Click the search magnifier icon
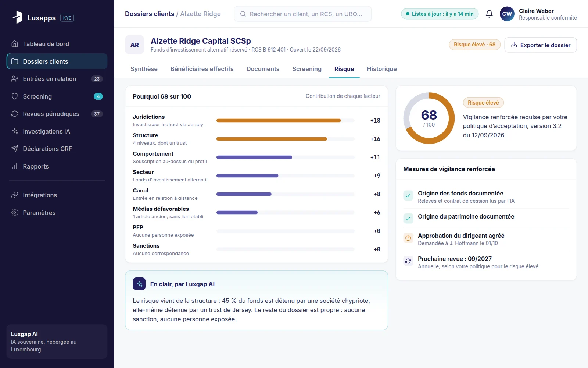Viewport: 588px width, 368px height. [243, 14]
